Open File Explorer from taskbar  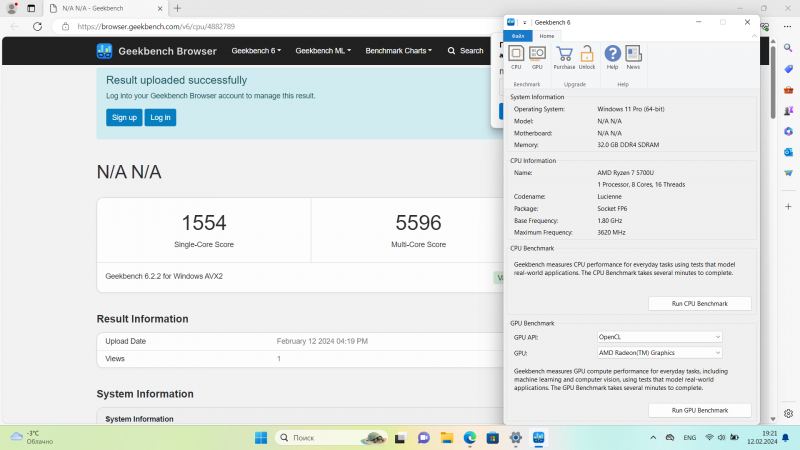[x=447, y=438]
